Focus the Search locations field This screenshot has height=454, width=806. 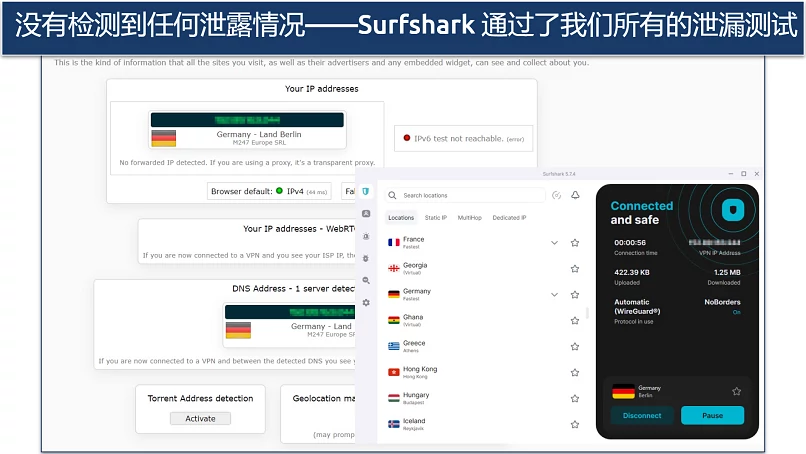[465, 195]
